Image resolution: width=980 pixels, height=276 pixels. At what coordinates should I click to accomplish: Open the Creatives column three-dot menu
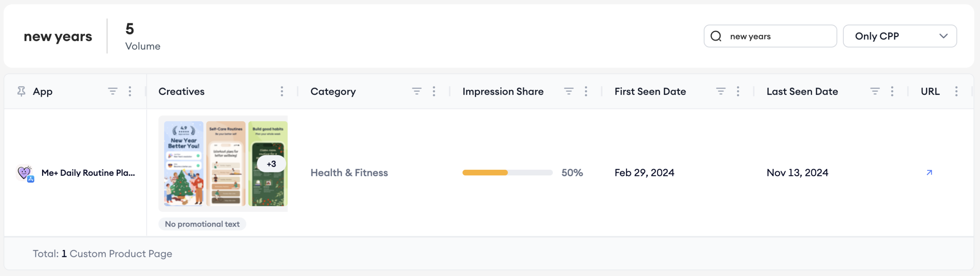(282, 91)
